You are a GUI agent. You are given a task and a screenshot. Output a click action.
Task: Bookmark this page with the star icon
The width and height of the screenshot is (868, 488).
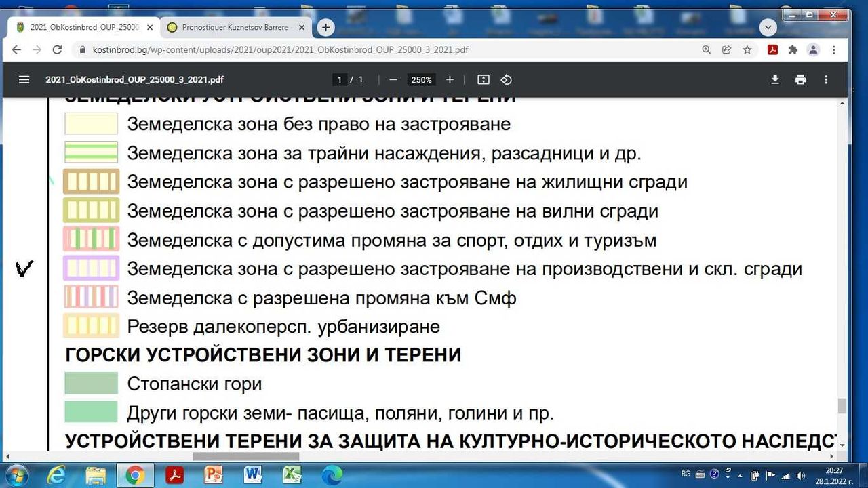click(747, 49)
